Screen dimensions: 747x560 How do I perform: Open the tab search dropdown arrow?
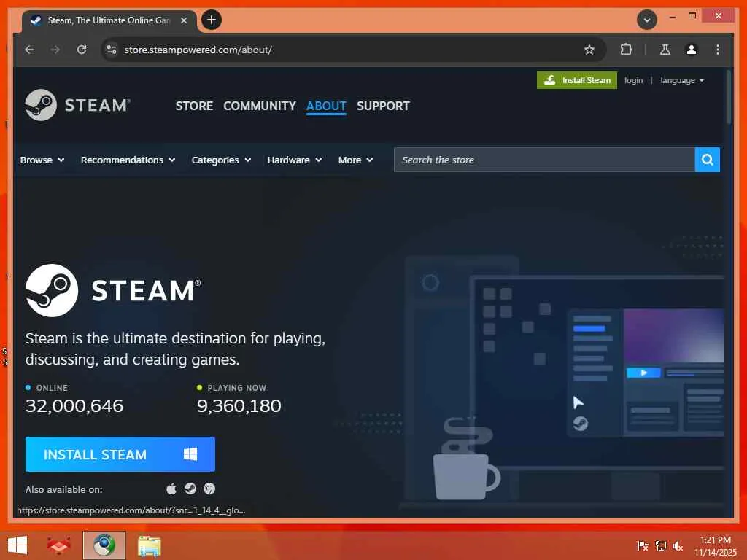point(647,20)
